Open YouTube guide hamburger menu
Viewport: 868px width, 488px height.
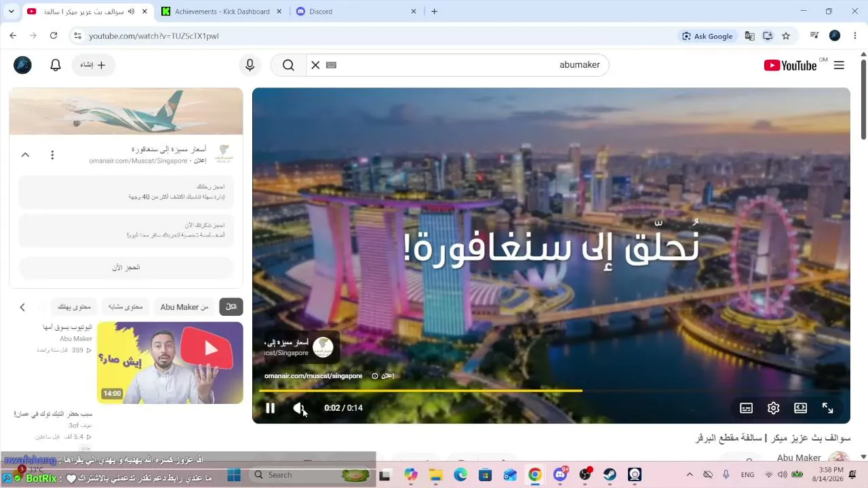(x=839, y=65)
